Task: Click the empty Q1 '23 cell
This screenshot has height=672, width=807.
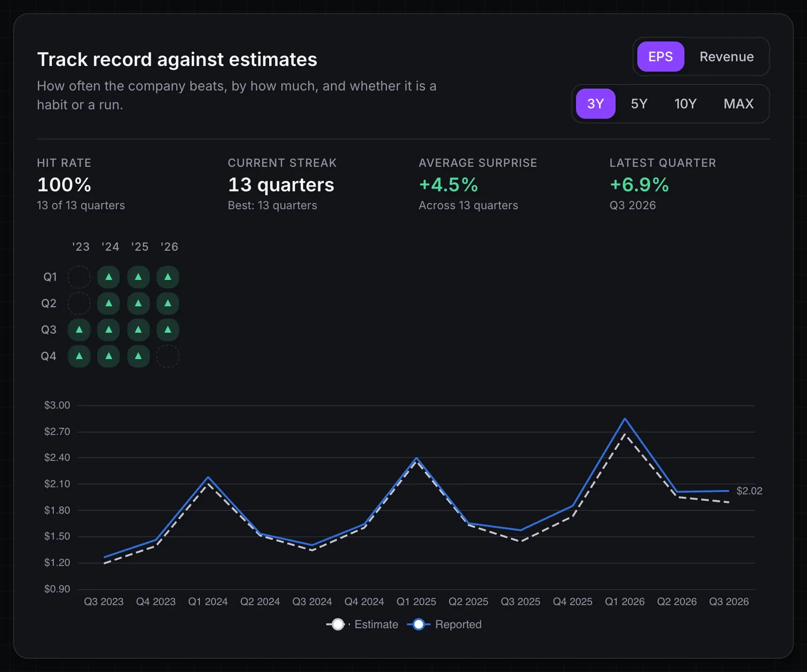Action: point(79,277)
